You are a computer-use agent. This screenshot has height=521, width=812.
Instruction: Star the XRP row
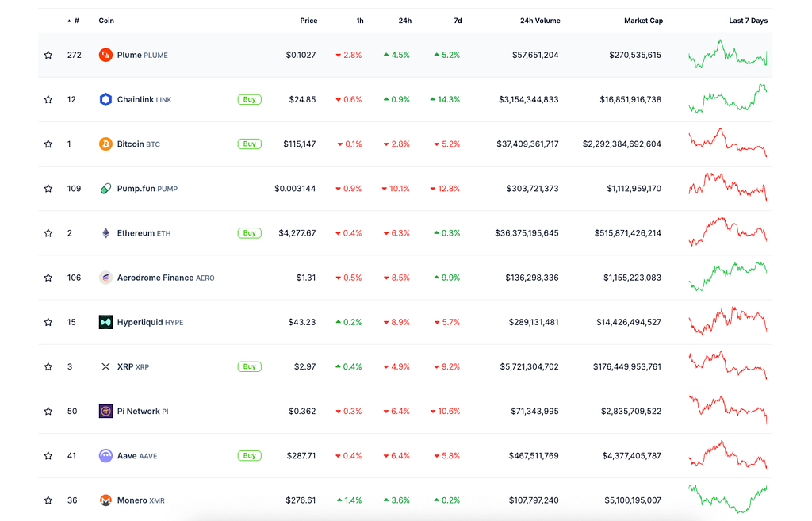click(48, 366)
